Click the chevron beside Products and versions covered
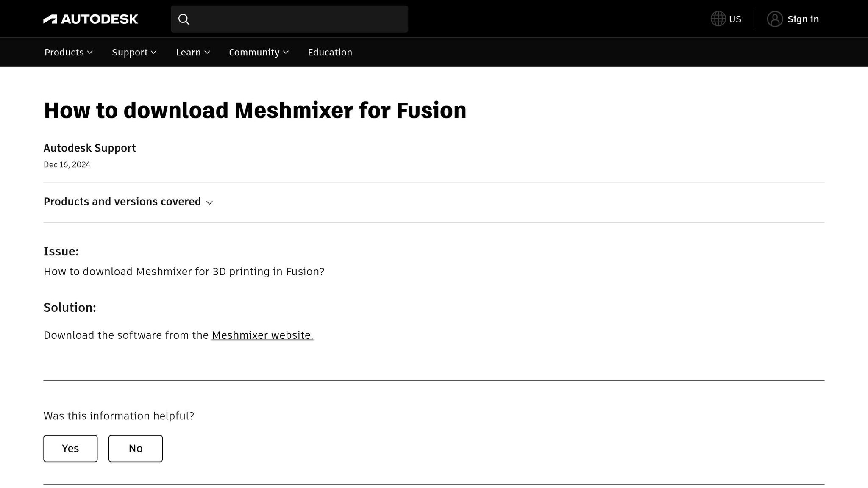868x488 pixels. (x=209, y=203)
